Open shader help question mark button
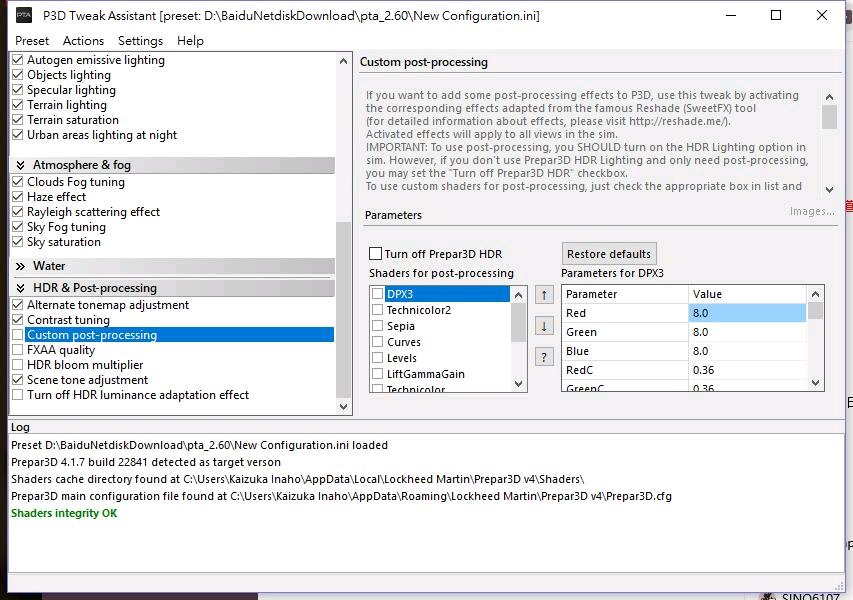Image resolution: width=853 pixels, height=600 pixels. 544,357
